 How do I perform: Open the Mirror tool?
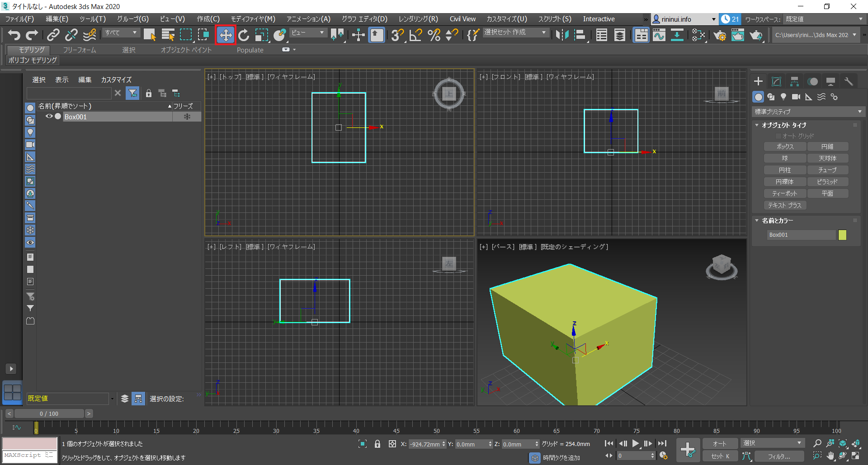(562, 35)
